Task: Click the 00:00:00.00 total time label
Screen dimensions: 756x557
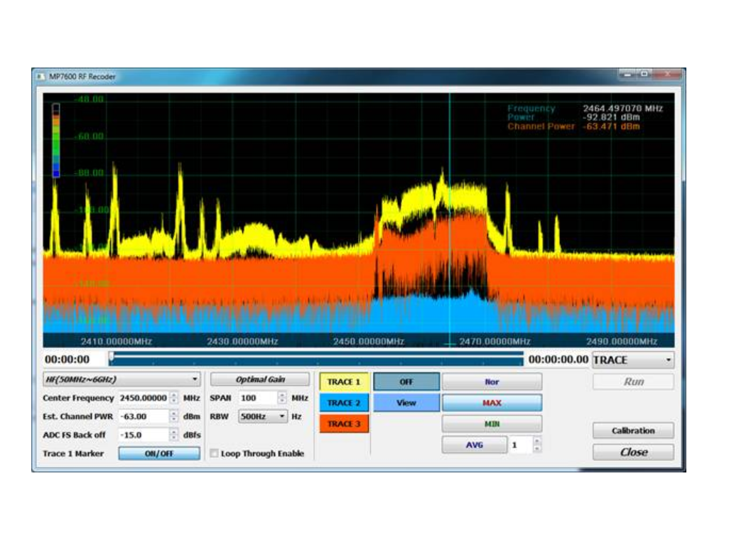Action: coord(558,359)
